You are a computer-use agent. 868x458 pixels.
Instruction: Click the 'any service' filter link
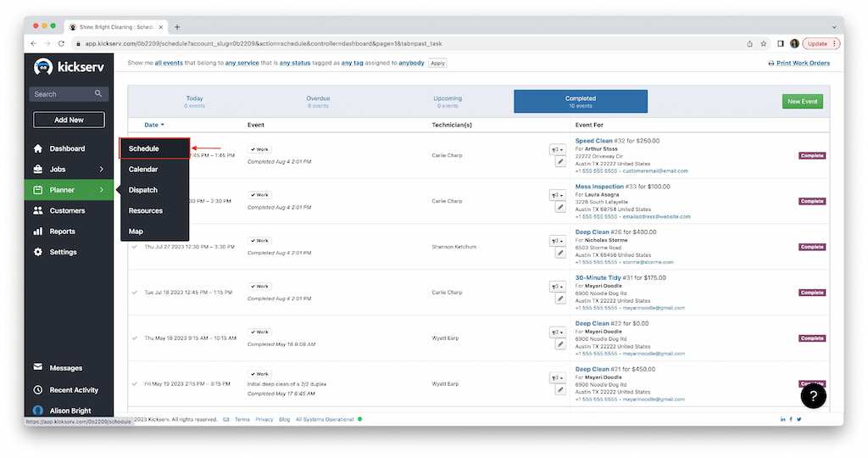point(242,63)
